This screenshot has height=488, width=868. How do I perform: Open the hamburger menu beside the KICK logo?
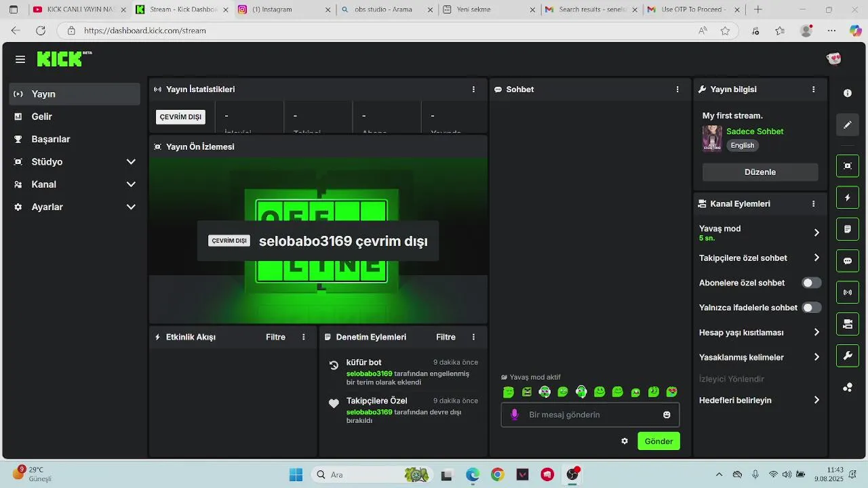click(x=20, y=60)
